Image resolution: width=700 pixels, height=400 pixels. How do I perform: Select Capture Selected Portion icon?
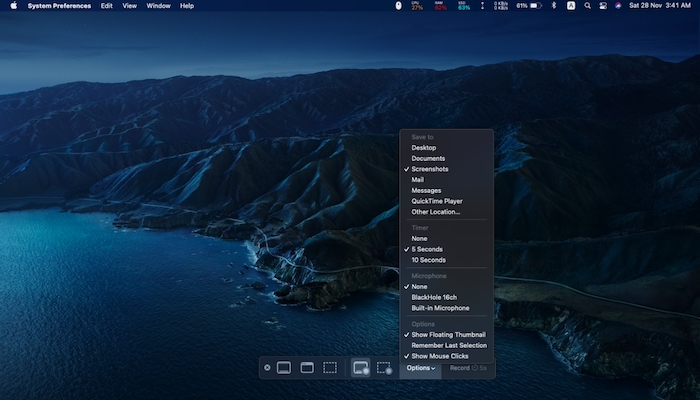330,368
